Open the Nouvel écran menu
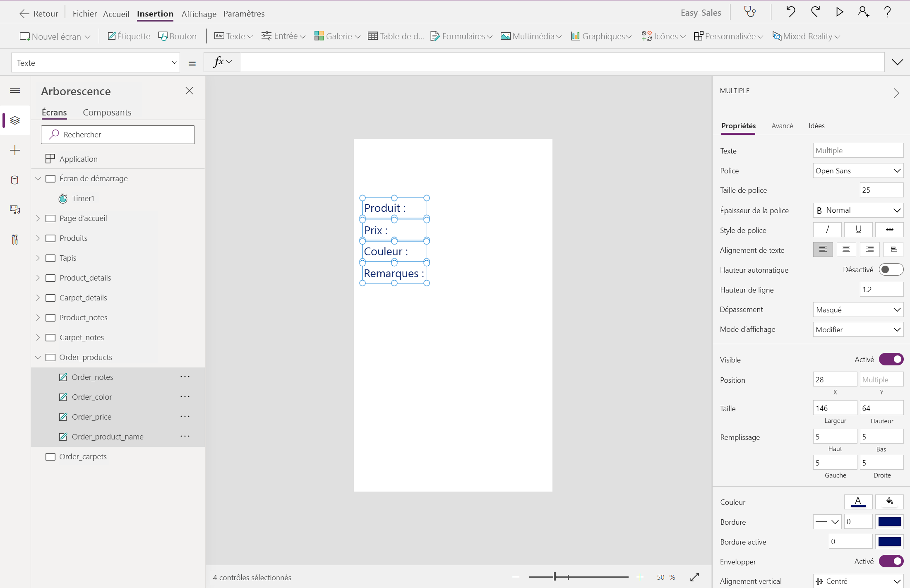This screenshot has height=588, width=910. tap(55, 36)
